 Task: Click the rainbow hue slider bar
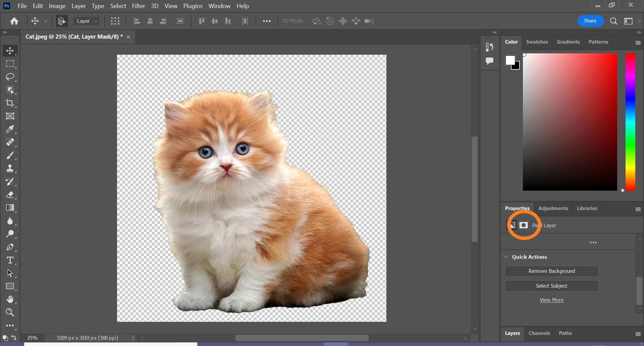click(630, 122)
